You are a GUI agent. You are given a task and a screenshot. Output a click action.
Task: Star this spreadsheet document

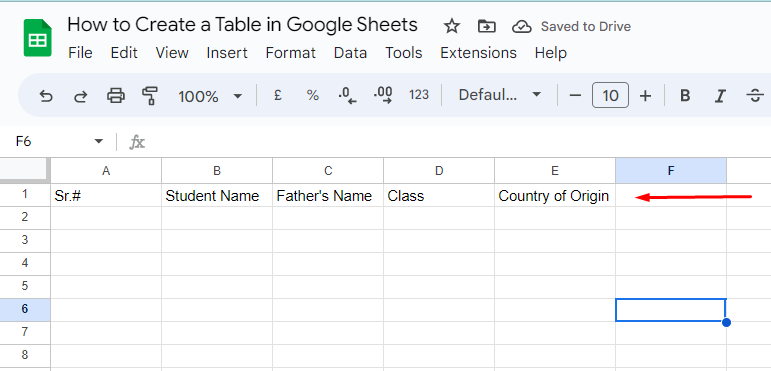(451, 26)
